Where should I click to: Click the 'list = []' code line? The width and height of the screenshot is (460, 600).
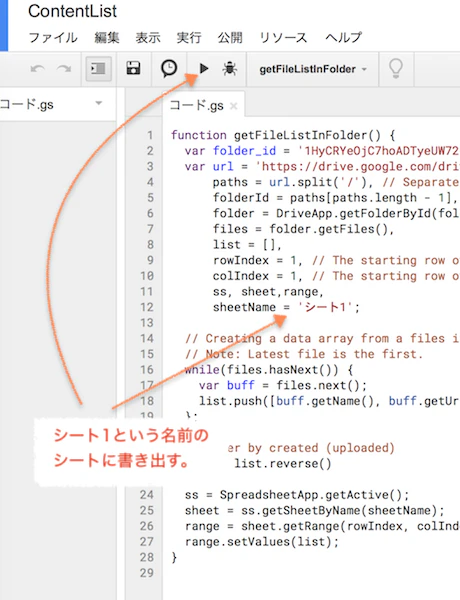coord(247,245)
